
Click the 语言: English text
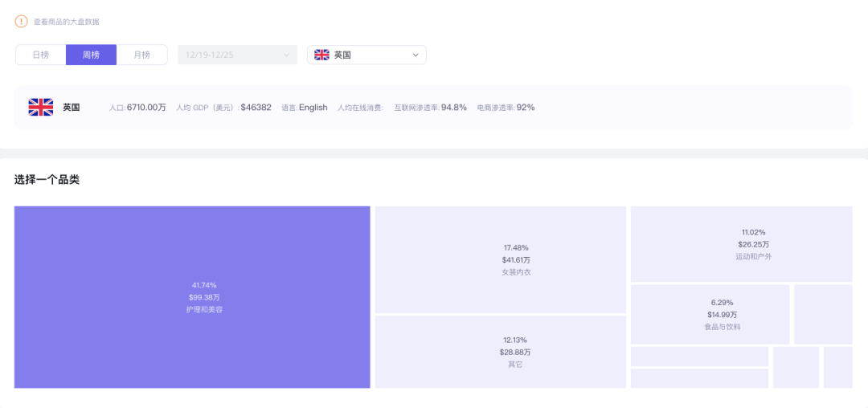click(305, 108)
